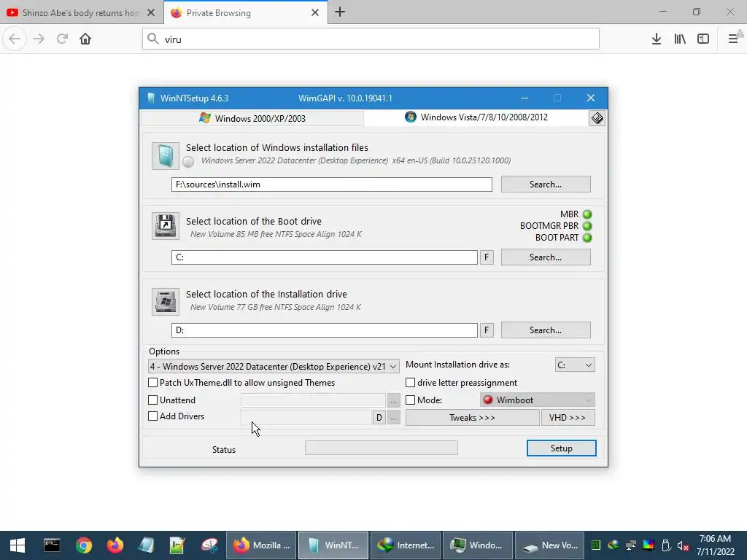Enable Patch UxTheme.dll checkbox
The height and width of the screenshot is (560, 747).
(153, 382)
